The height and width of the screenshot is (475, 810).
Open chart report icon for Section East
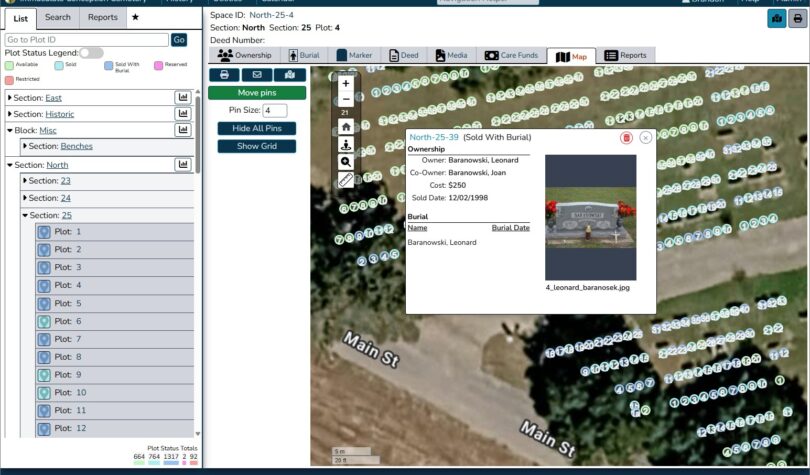(x=183, y=97)
